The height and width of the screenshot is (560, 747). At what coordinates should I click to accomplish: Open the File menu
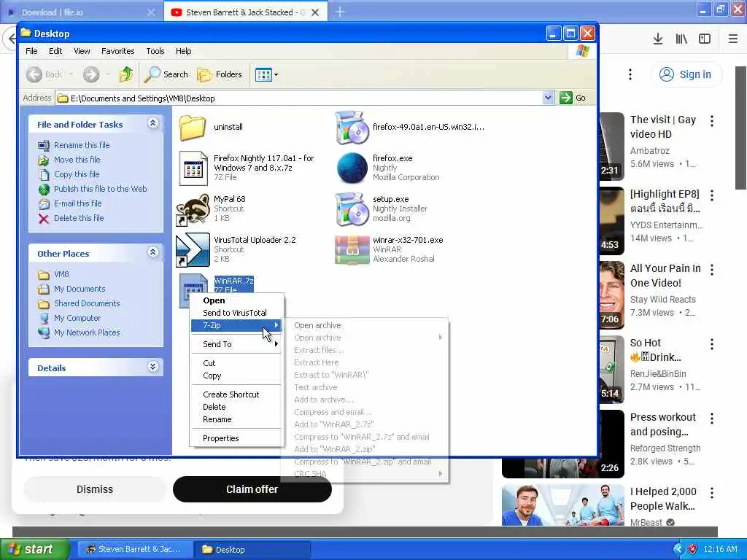pos(31,51)
